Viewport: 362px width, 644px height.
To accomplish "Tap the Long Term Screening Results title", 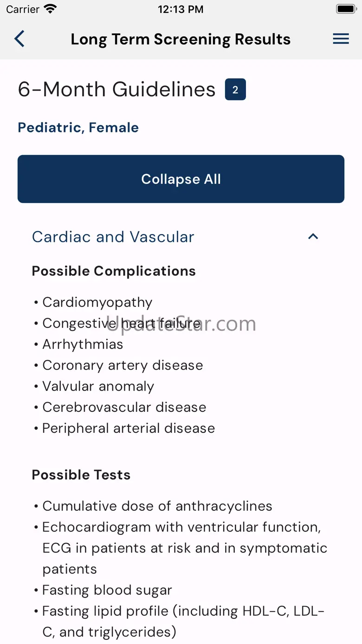I will point(181,39).
